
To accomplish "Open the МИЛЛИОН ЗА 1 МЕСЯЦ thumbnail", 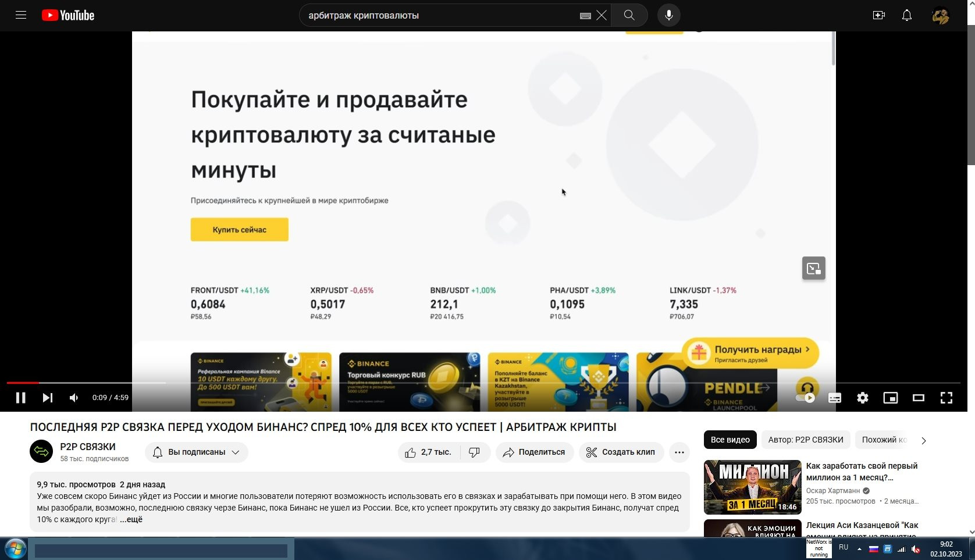I will 753,487.
